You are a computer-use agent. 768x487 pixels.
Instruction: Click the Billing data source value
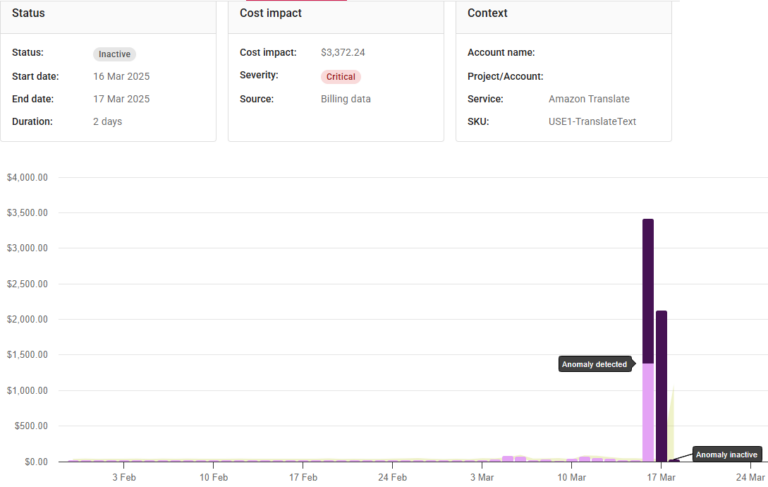(x=345, y=99)
